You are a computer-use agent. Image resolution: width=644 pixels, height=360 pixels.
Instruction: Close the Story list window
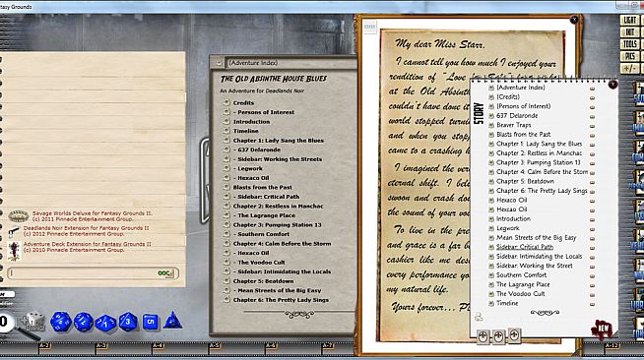[612, 84]
